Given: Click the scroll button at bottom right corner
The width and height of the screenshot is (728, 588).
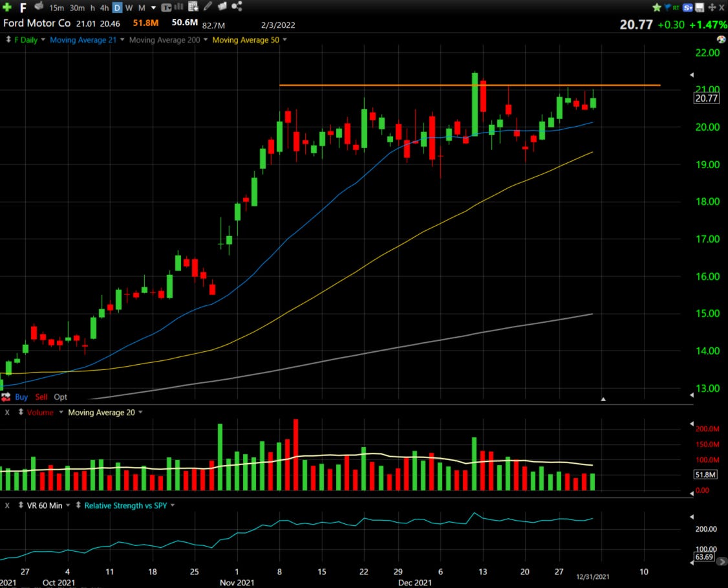Looking at the screenshot, I should (722, 562).
